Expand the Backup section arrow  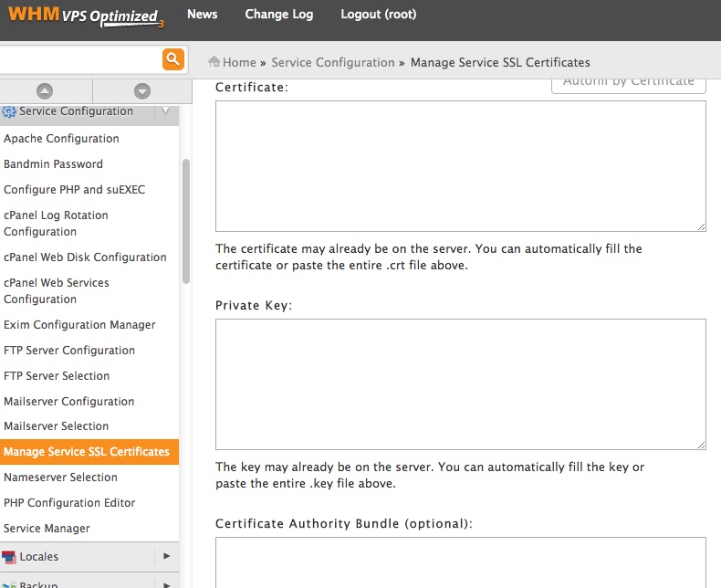point(166,583)
